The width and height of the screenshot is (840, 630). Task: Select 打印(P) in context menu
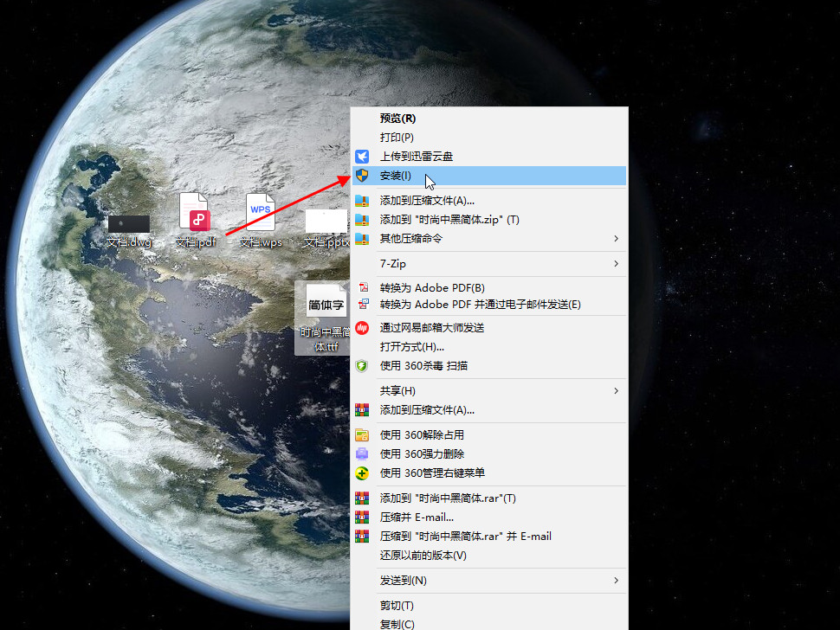coord(397,138)
